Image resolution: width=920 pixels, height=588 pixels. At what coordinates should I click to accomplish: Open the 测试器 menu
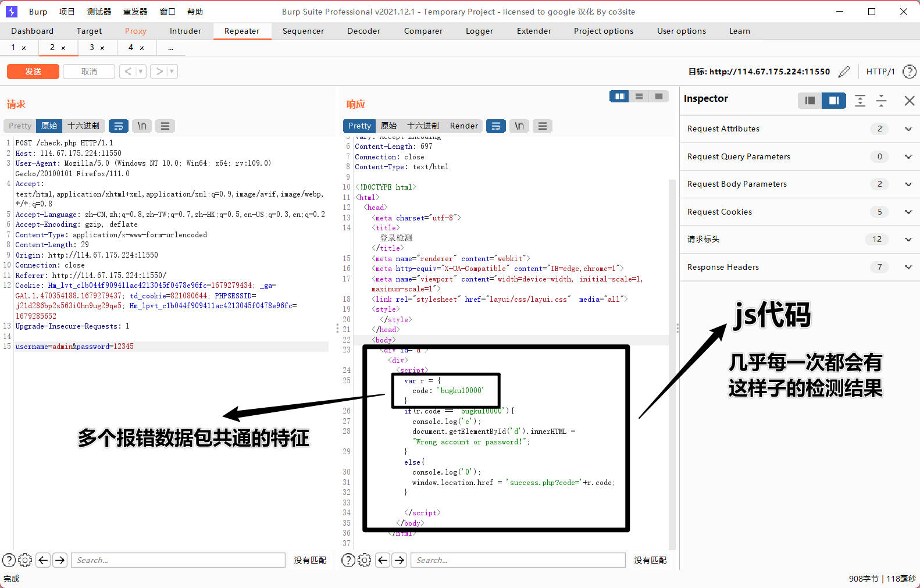tap(99, 12)
